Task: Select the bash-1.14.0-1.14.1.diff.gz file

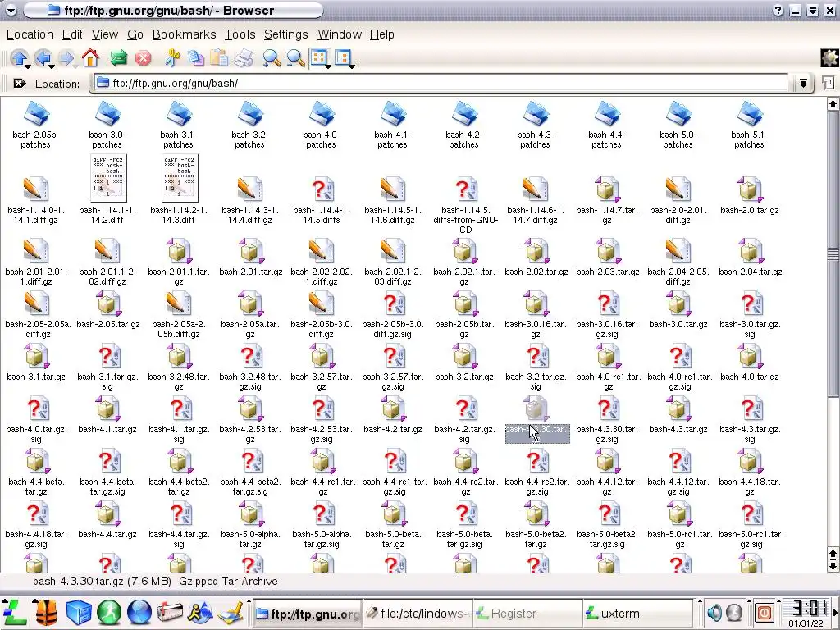Action: (x=36, y=200)
